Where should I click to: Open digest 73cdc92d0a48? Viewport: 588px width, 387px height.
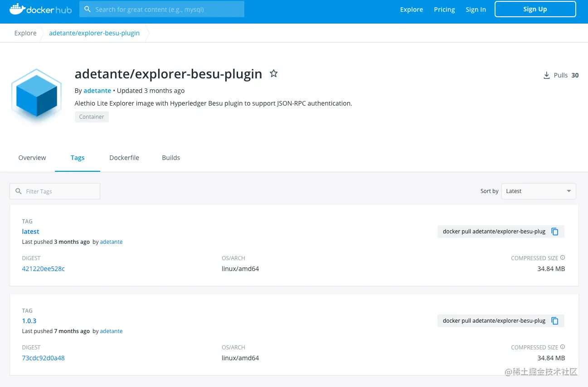coord(43,358)
